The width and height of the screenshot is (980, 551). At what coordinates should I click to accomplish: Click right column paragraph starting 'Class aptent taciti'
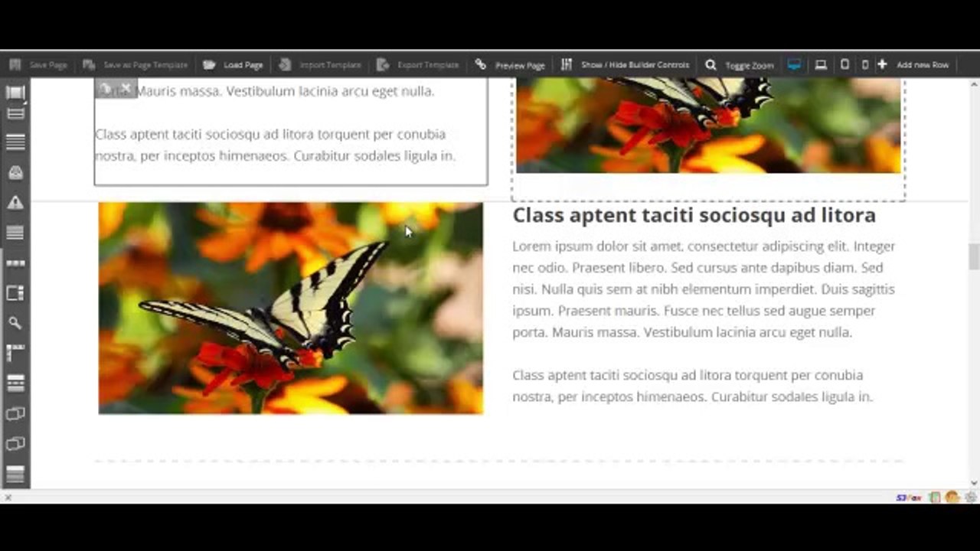click(x=693, y=386)
